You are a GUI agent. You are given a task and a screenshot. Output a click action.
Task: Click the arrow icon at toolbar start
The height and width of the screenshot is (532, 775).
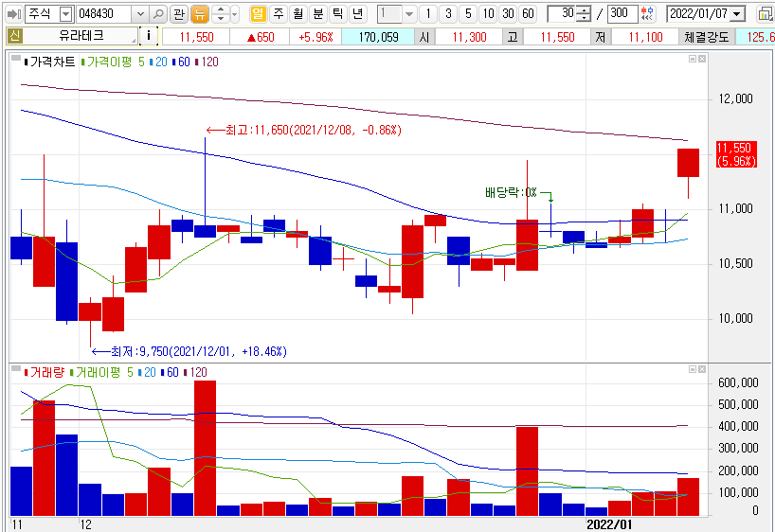14,14
